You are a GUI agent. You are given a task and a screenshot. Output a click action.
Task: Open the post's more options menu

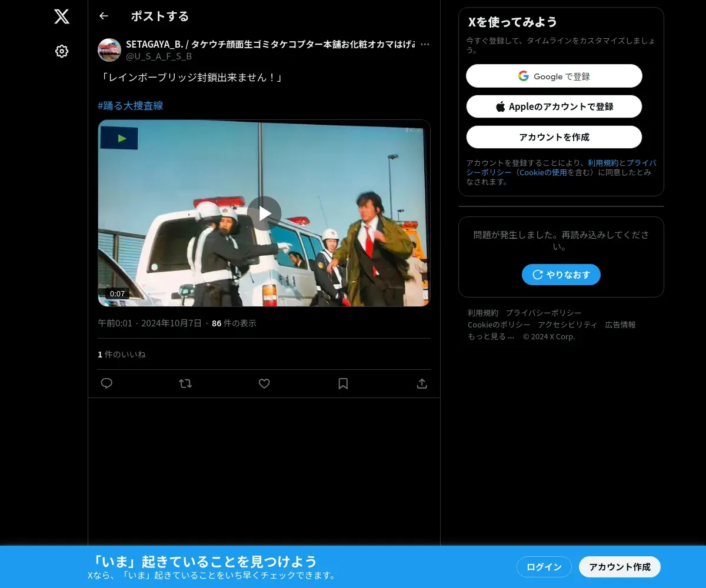425,44
